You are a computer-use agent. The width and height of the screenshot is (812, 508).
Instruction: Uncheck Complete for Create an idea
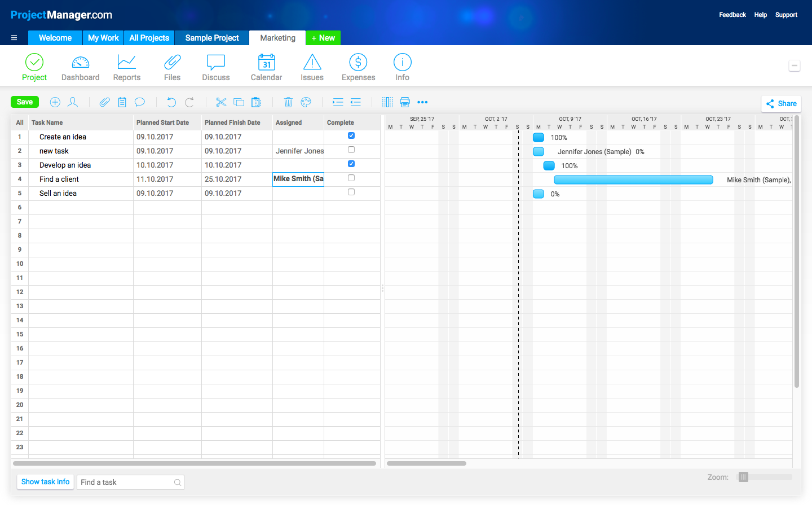[351, 135]
